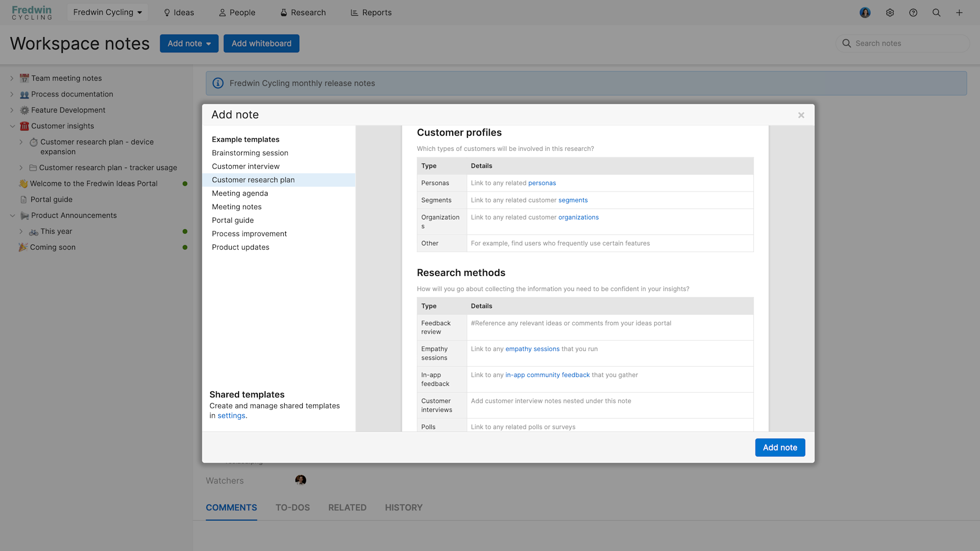Click the Portal guide document icon
This screenshot has height=551, width=980.
(24, 199)
